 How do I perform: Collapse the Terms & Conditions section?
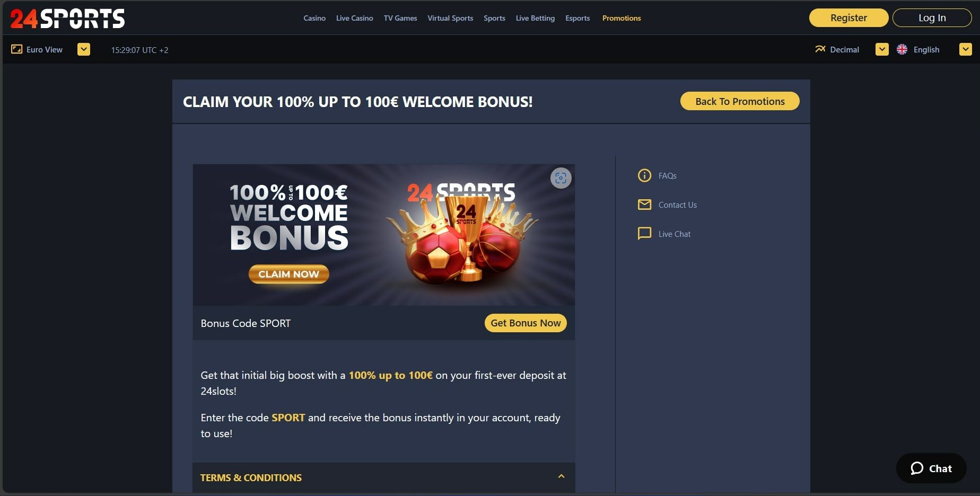coord(561,477)
